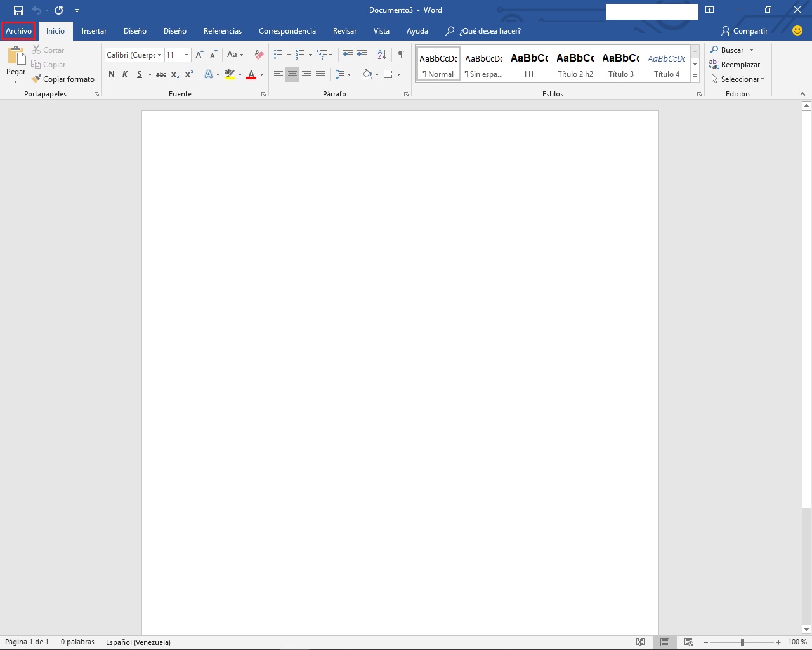Image resolution: width=812 pixels, height=650 pixels.
Task: Open the Portapapeles dialog launcher
Action: 97,94
